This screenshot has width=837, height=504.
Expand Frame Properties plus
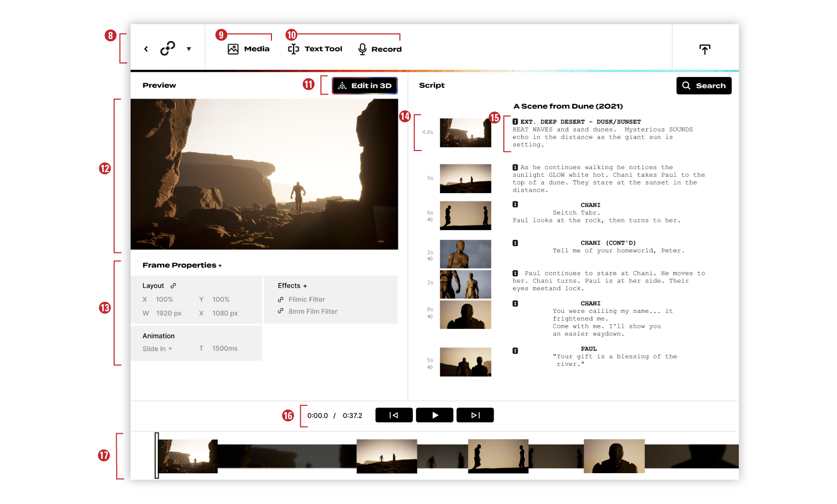click(220, 266)
